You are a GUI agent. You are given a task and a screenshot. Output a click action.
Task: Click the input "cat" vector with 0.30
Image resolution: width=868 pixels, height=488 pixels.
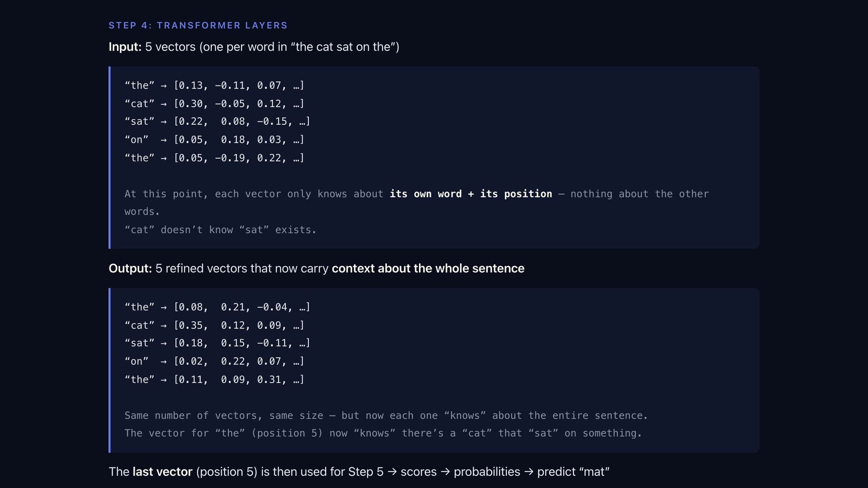tap(214, 103)
